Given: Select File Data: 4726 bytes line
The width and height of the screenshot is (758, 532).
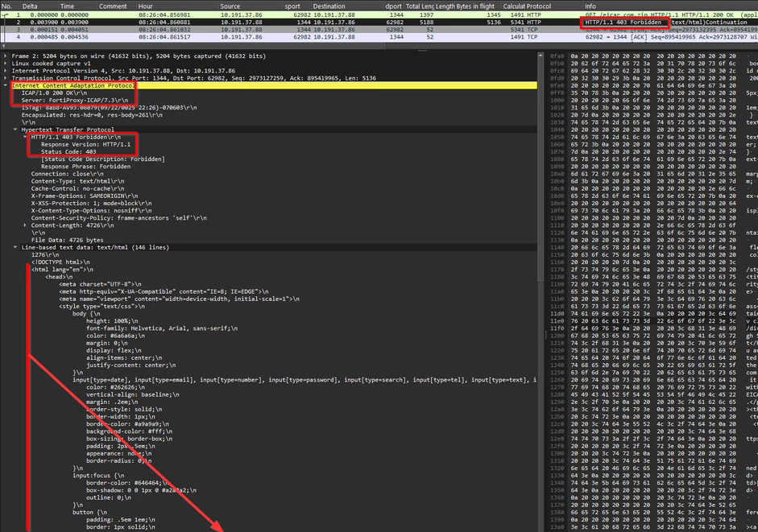Looking at the screenshot, I should (x=67, y=240).
